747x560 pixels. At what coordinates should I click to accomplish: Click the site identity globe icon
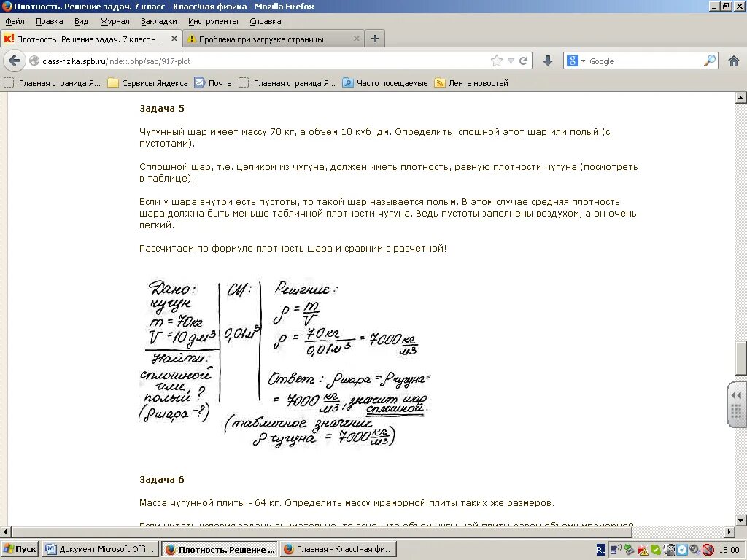tap(34, 61)
